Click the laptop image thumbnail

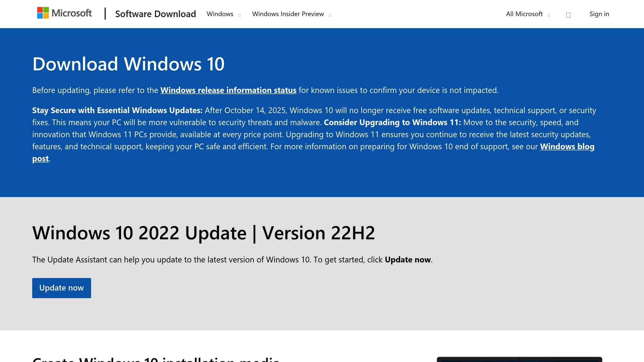click(519, 359)
